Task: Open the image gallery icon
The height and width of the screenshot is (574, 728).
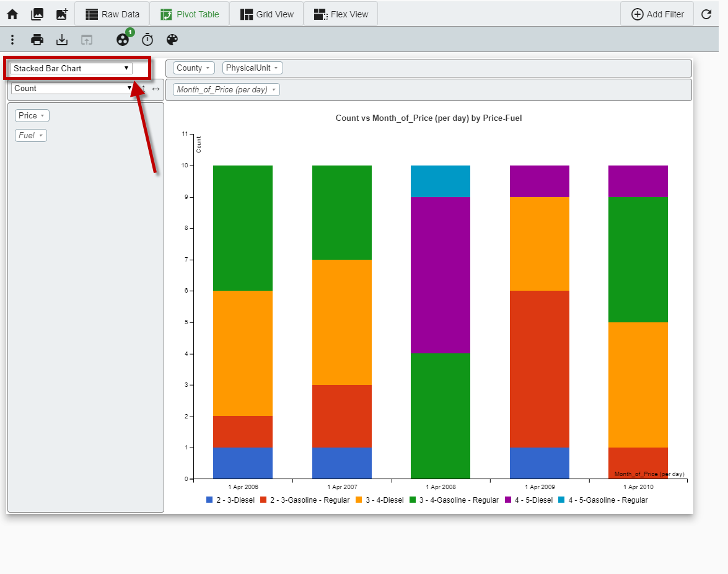Action: click(38, 13)
